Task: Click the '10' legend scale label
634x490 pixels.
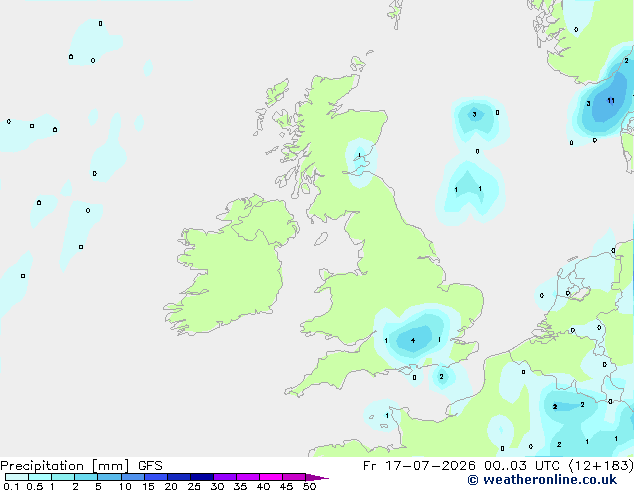Action: 125,486
